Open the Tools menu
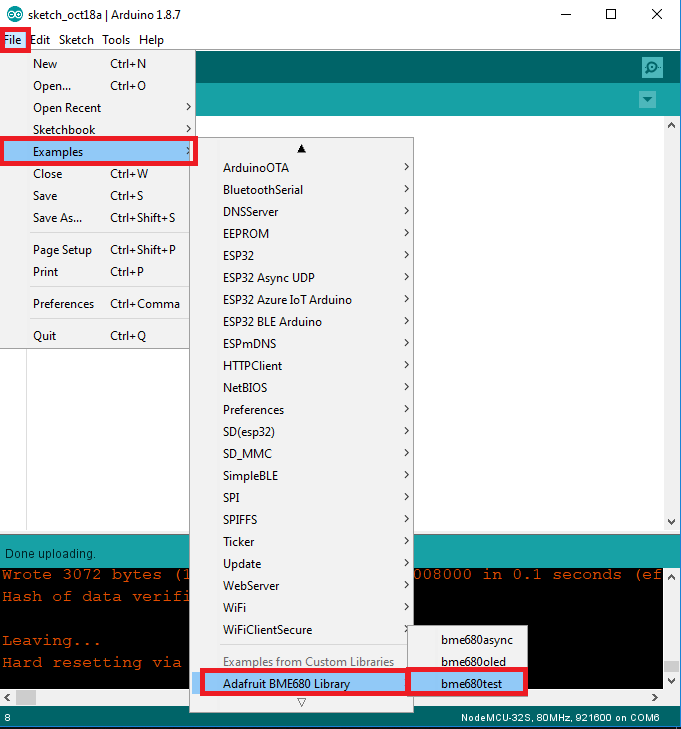 click(116, 40)
